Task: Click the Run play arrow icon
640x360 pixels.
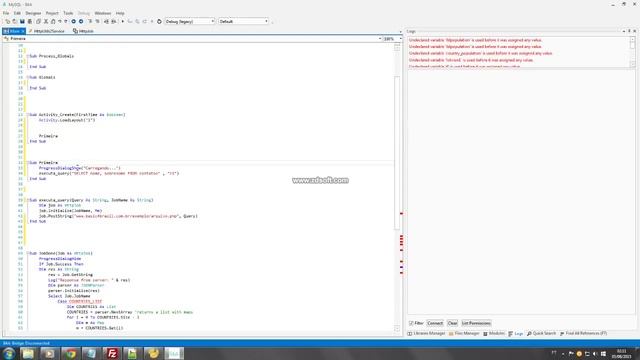Action: [122, 21]
